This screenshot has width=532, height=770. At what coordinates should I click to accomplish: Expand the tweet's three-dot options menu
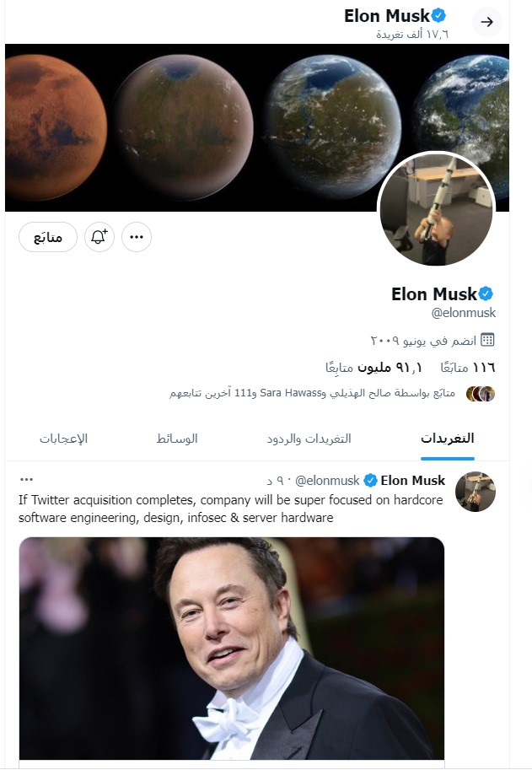[26, 480]
